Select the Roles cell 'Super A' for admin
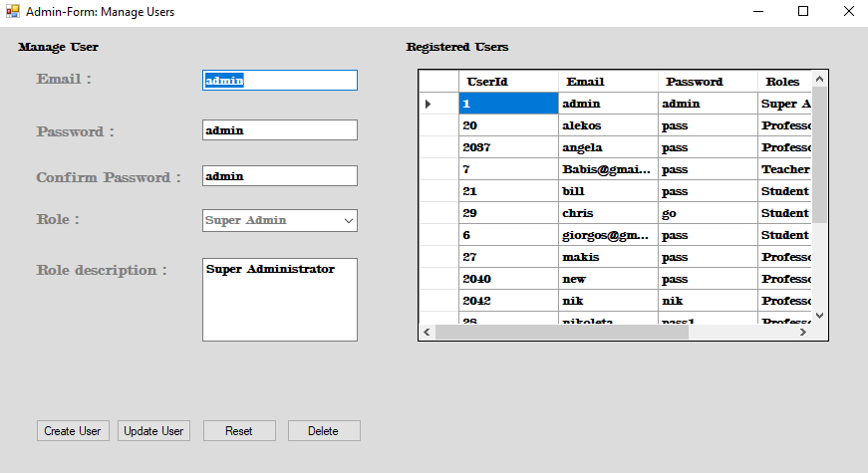 pos(784,104)
